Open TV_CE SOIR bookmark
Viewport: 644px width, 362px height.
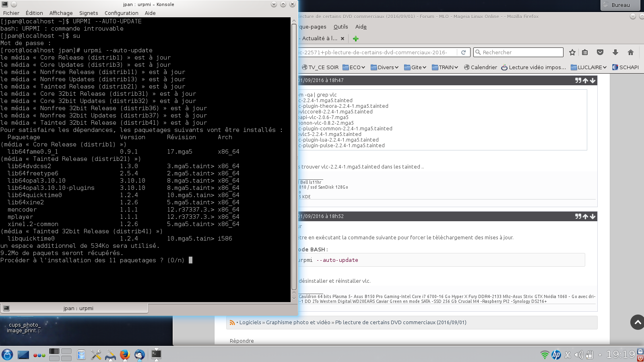tap(320, 67)
